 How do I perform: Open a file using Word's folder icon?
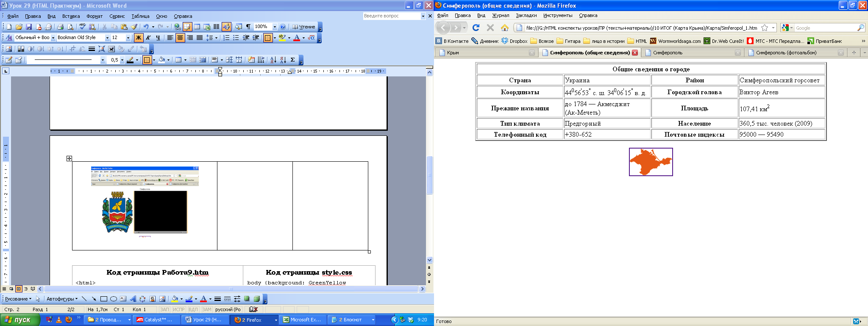[19, 27]
